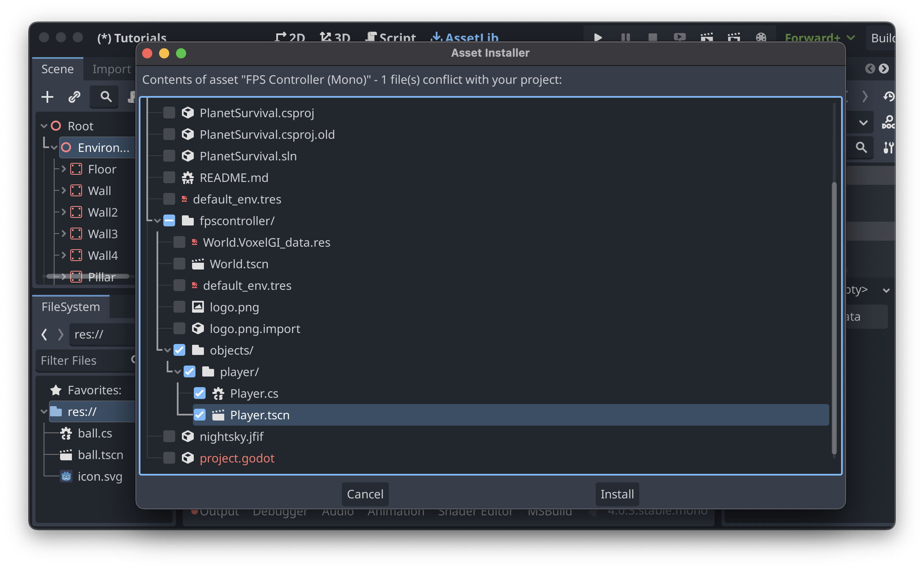Collapse the fpscontroller/ folder tree

[x=157, y=220]
